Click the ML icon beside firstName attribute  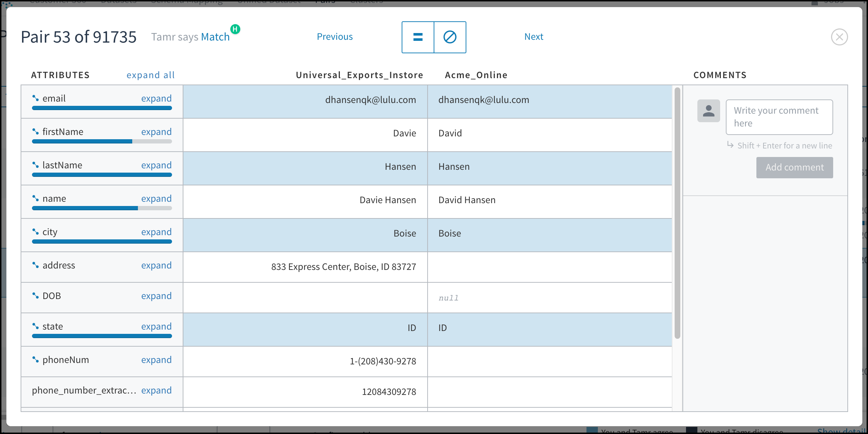tap(36, 131)
